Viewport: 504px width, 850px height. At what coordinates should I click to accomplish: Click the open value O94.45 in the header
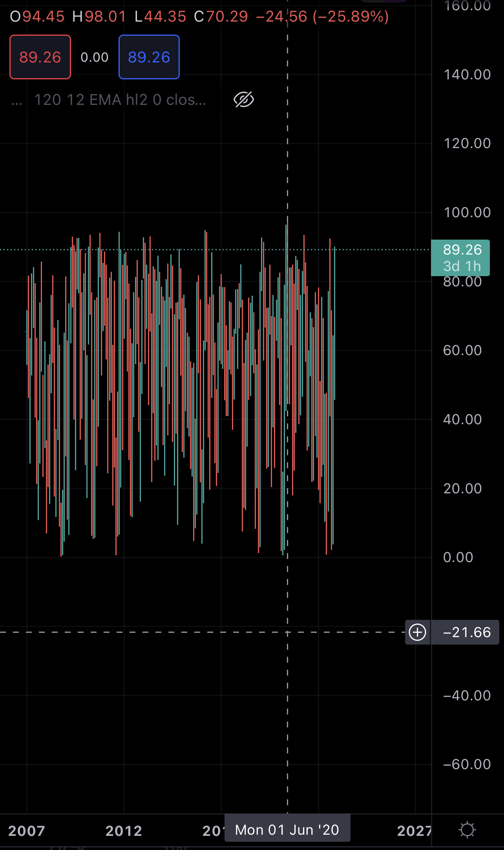coord(37,16)
